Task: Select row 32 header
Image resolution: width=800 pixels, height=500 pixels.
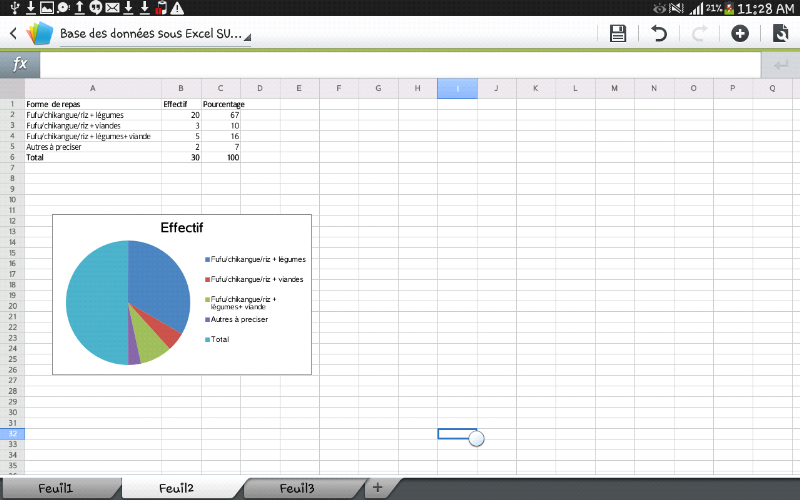Action: 12,434
